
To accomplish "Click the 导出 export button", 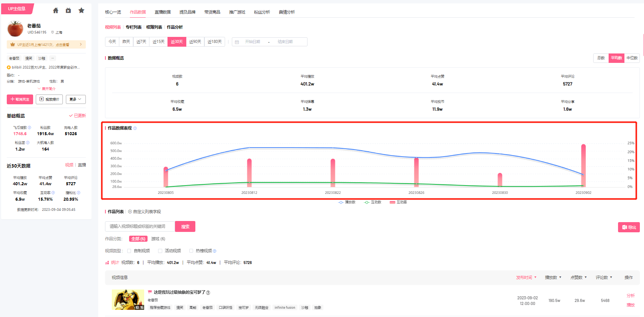I will (x=629, y=227).
